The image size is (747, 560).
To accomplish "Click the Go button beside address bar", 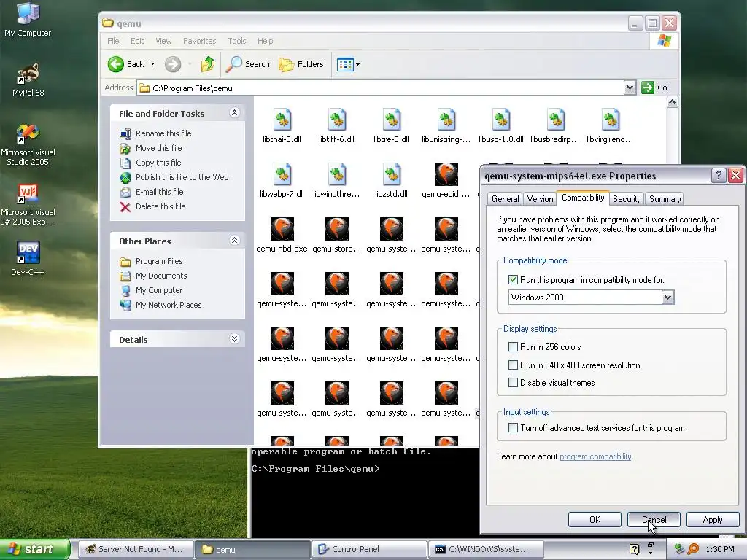I will (654, 87).
